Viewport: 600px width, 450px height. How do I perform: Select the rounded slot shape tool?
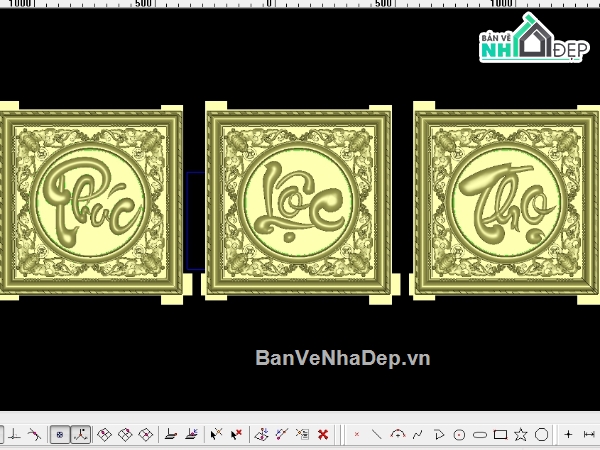pos(480,435)
